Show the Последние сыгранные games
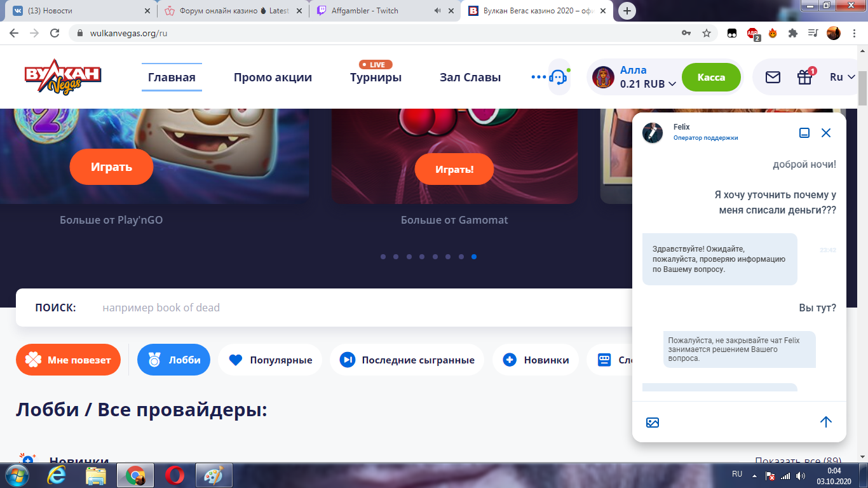This screenshot has height=488, width=868. pyautogui.click(x=407, y=360)
